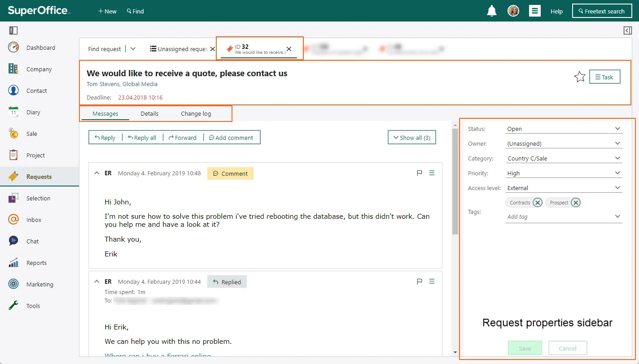639x364 pixels.
Task: Click the Marketing target icon
Action: click(13, 284)
